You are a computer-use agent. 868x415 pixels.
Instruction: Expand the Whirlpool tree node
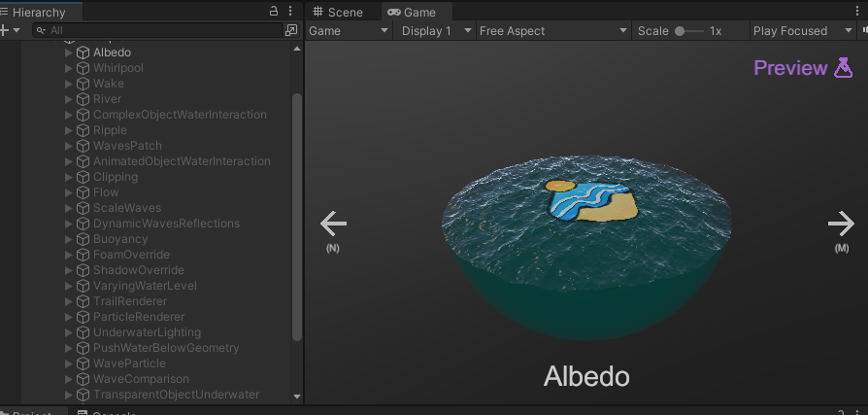(x=69, y=68)
